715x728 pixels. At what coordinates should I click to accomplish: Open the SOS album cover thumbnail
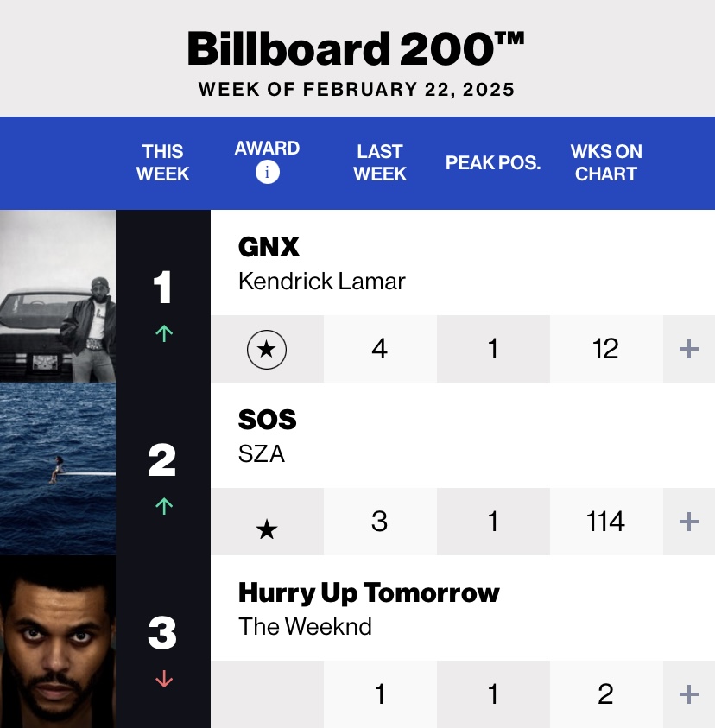coord(58,469)
